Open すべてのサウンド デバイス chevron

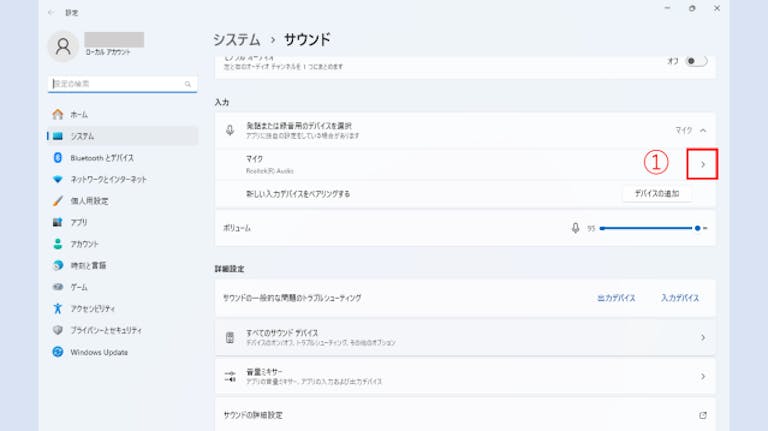click(x=703, y=337)
